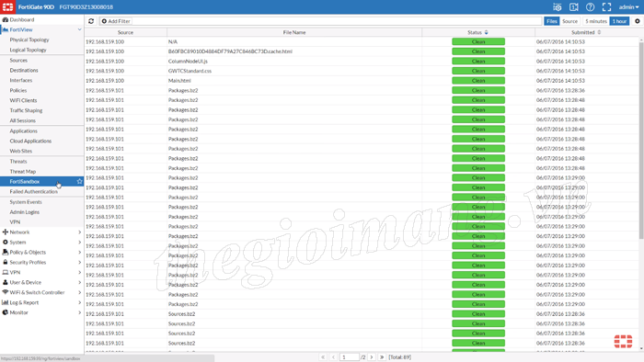Add FortiSandbox to favorites with the star icon
The image size is (644, 362).
point(79,182)
